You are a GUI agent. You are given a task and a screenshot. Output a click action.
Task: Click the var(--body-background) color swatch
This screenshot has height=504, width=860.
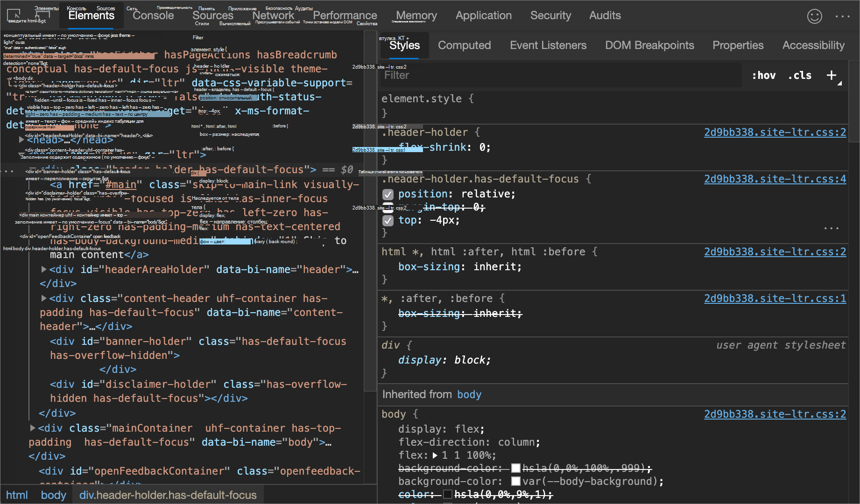(x=516, y=481)
